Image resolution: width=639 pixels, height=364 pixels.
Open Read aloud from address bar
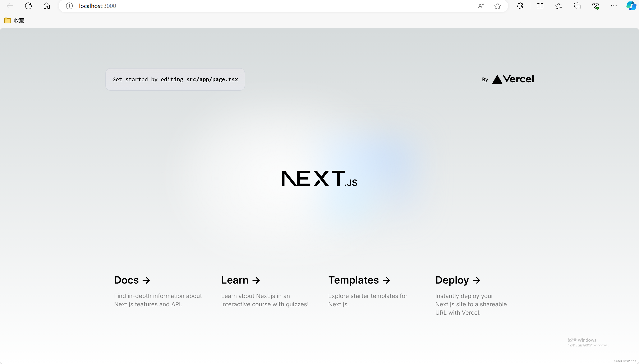(481, 6)
